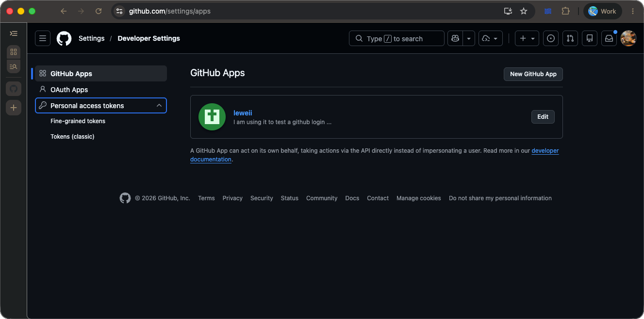Screen dimensions: 644x319
Task: Focus the Type / to search field
Action: click(x=396, y=38)
